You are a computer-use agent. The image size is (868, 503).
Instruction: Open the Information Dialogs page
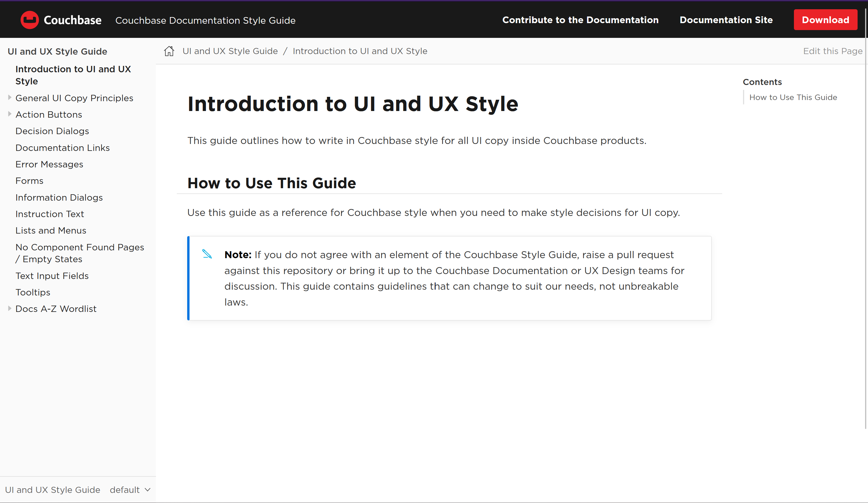click(x=59, y=197)
